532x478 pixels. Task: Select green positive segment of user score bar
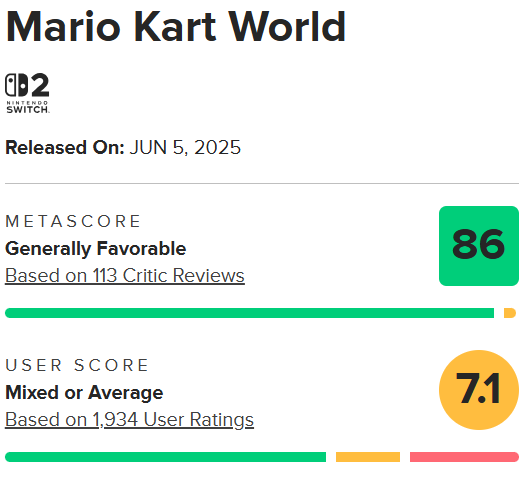click(x=166, y=457)
